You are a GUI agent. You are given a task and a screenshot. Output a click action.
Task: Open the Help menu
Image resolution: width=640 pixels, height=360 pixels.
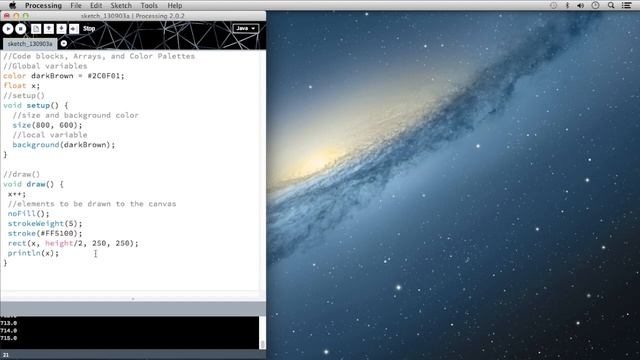(x=175, y=5)
